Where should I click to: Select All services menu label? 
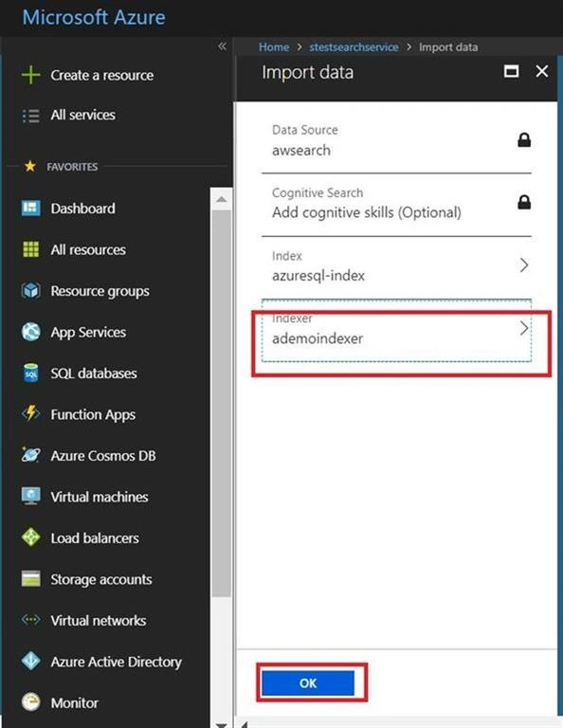coord(83,115)
